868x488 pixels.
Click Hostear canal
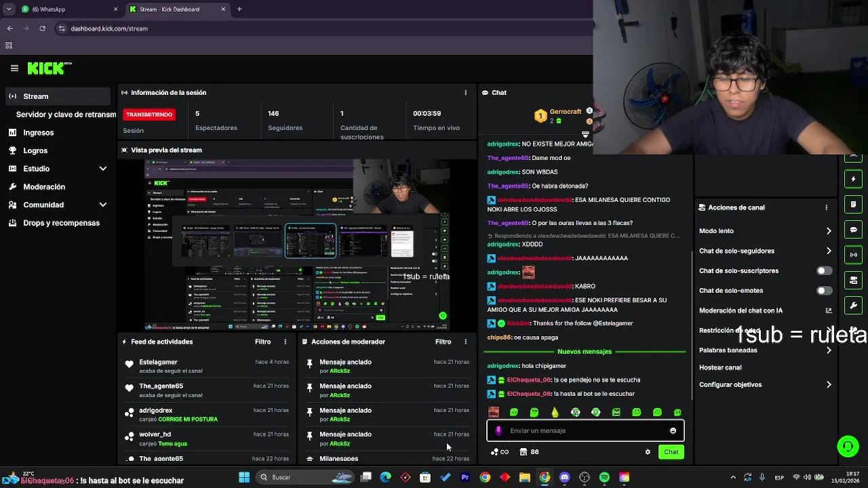click(720, 367)
